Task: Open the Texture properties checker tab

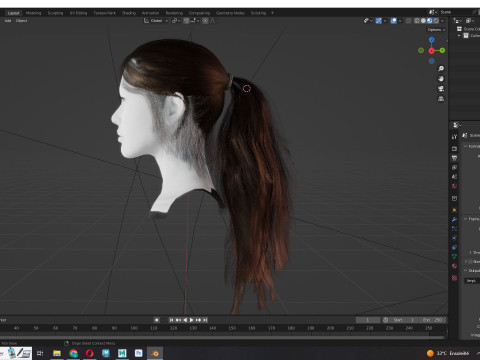Action: click(454, 278)
